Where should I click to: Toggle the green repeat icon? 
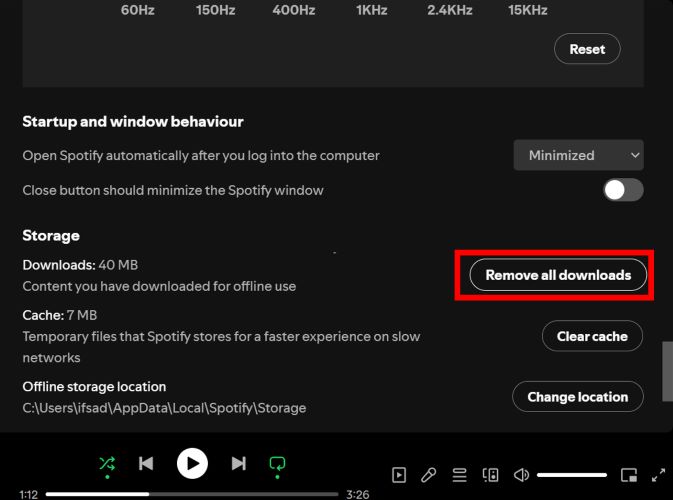click(x=277, y=464)
